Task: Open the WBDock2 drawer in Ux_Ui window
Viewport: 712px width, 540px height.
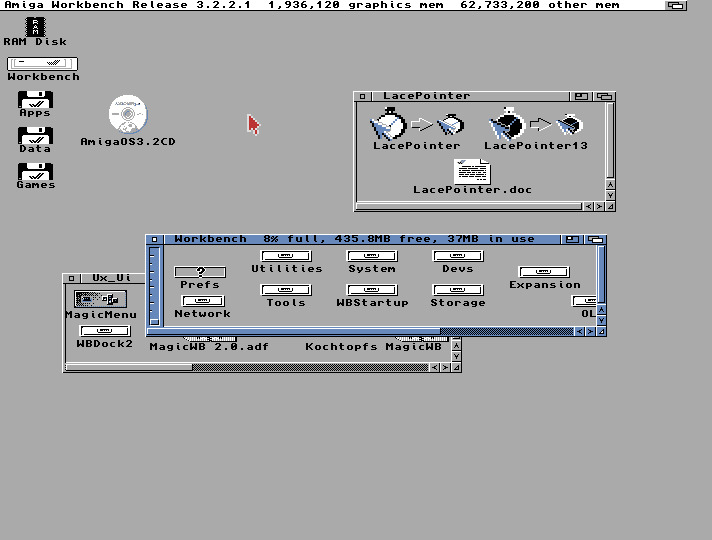Action: pyautogui.click(x=105, y=331)
